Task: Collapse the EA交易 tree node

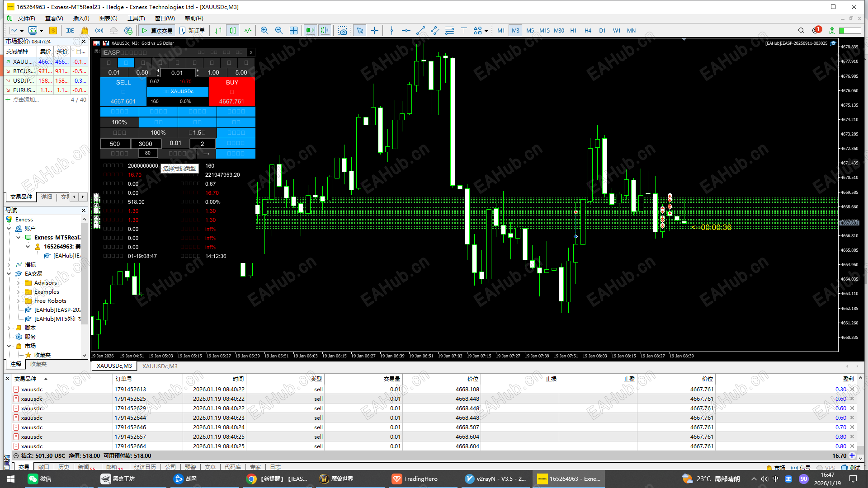Action: tap(9, 274)
